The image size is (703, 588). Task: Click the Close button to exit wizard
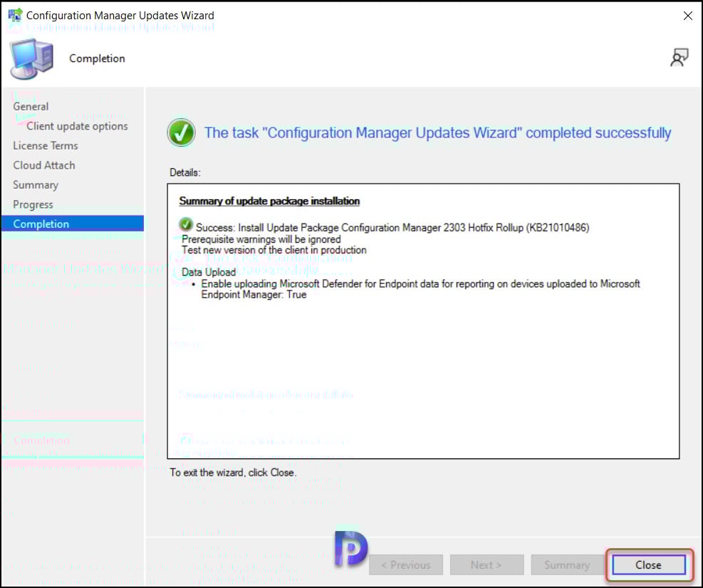coord(648,565)
